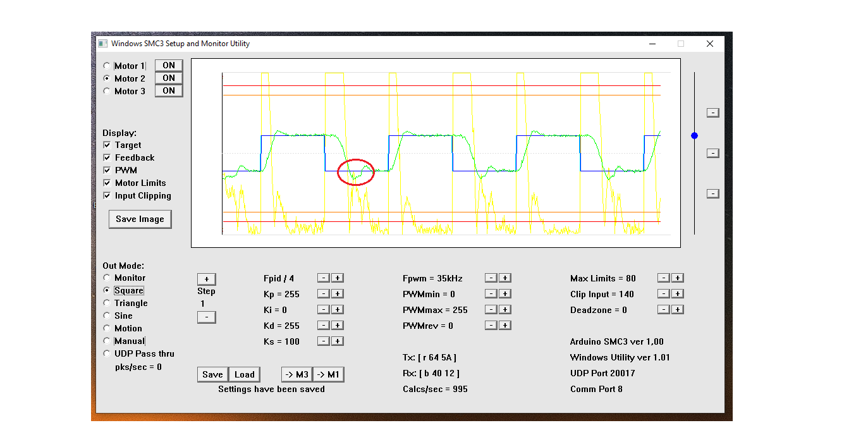Toggle the PWM display checkbox

tap(107, 171)
